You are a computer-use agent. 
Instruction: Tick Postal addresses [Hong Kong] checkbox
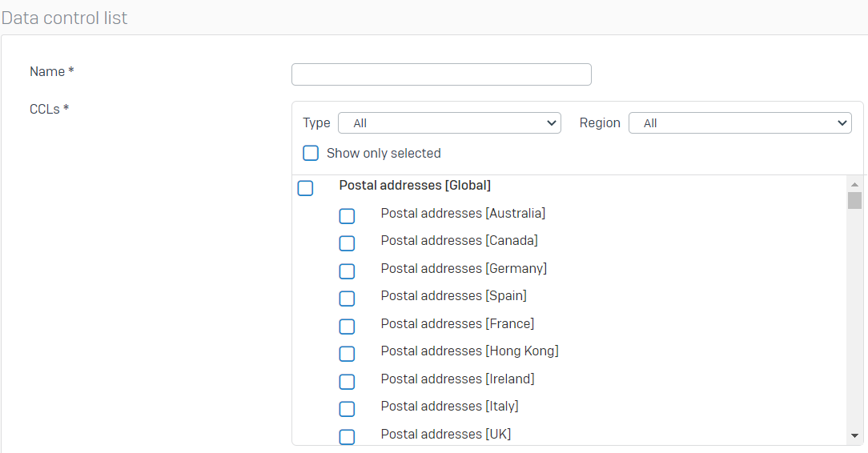coord(347,354)
